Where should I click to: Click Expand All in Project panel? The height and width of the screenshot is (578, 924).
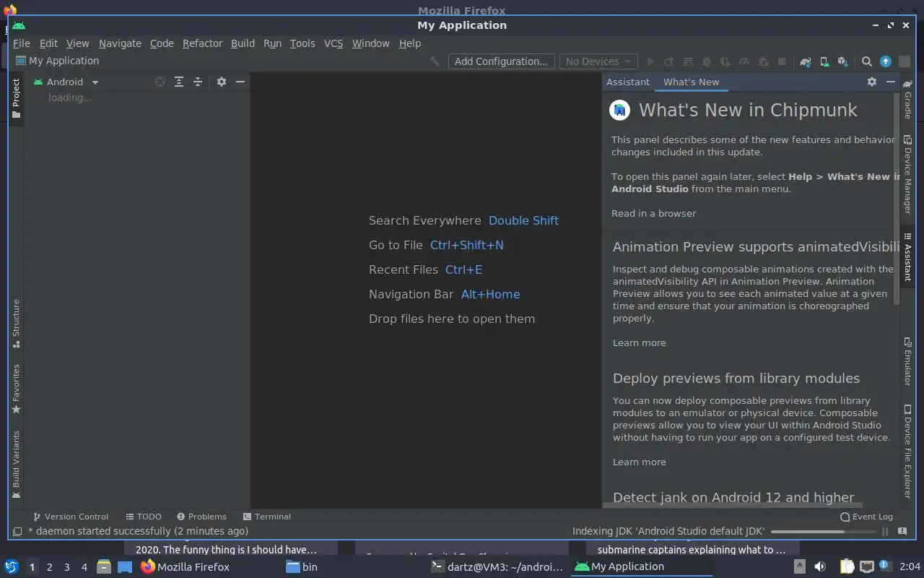click(179, 82)
